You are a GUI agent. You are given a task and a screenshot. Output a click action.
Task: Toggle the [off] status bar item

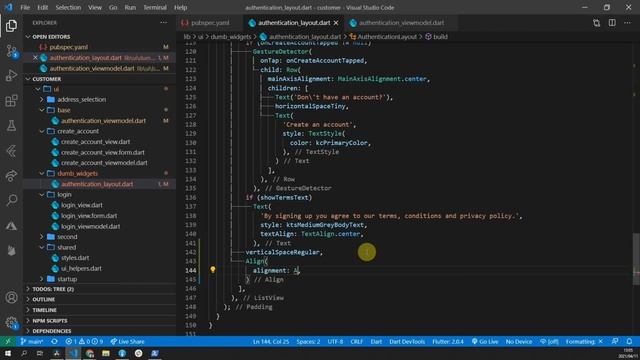tap(549, 342)
